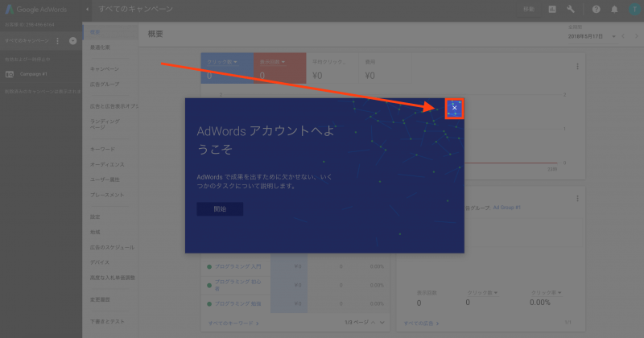Click the 有効および一時停止中 filter label
This screenshot has height=338, width=644.
pyautogui.click(x=27, y=60)
